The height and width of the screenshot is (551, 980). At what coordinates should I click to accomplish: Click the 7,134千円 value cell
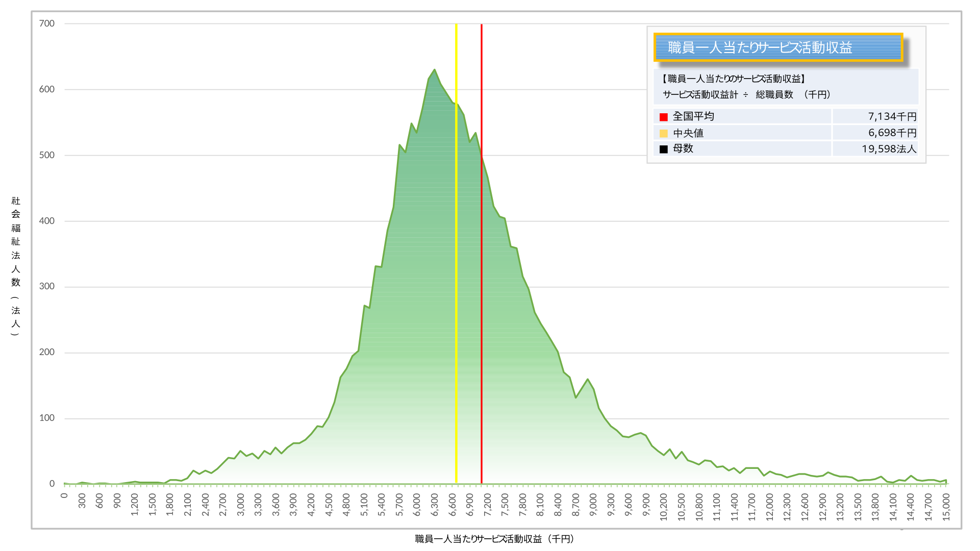[x=892, y=117]
